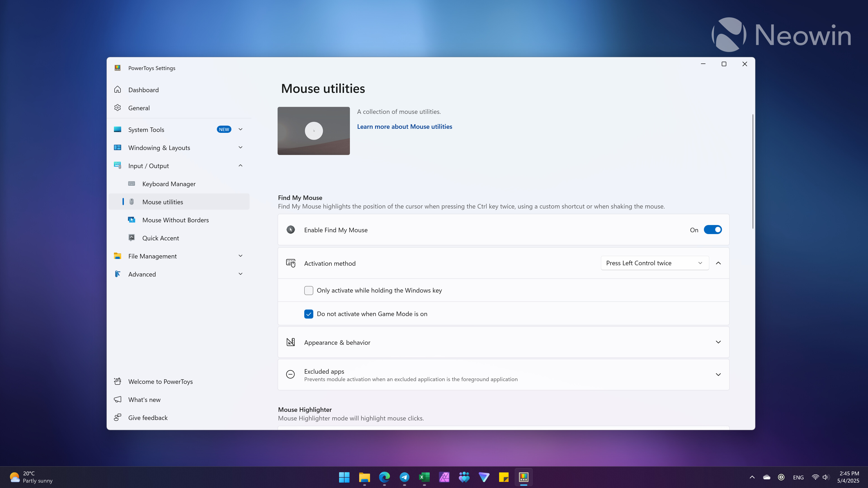Screen dimensions: 868x488
Task: Click the NEW badge next to System Tools
Action: click(x=224, y=129)
